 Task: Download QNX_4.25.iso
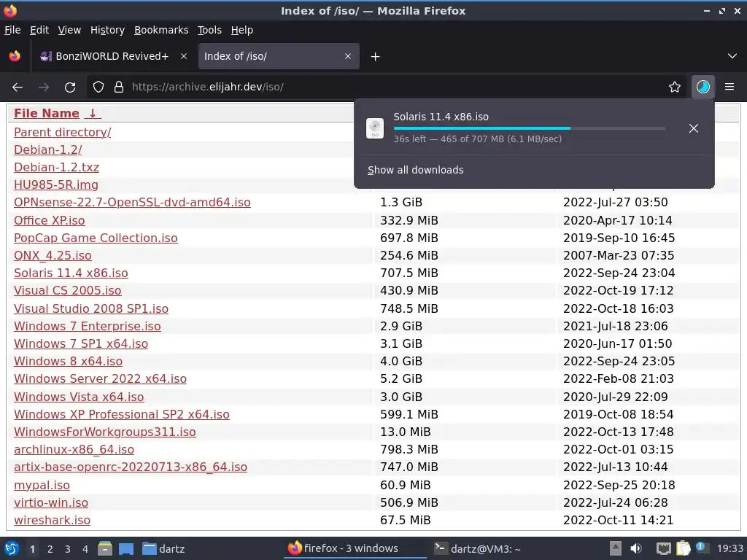(x=53, y=255)
